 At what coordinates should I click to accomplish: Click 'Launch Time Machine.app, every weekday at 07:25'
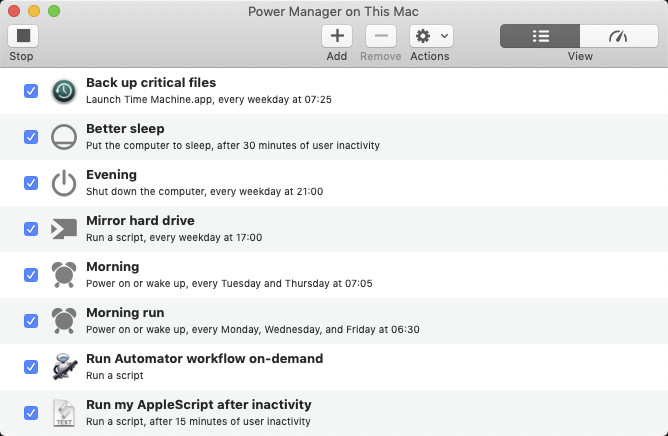point(209,100)
